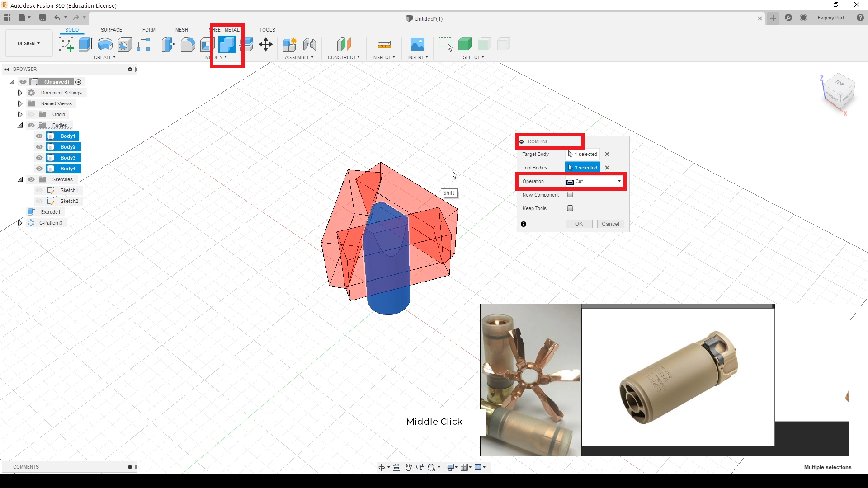Toggle visibility of Body3 layer

click(40, 157)
